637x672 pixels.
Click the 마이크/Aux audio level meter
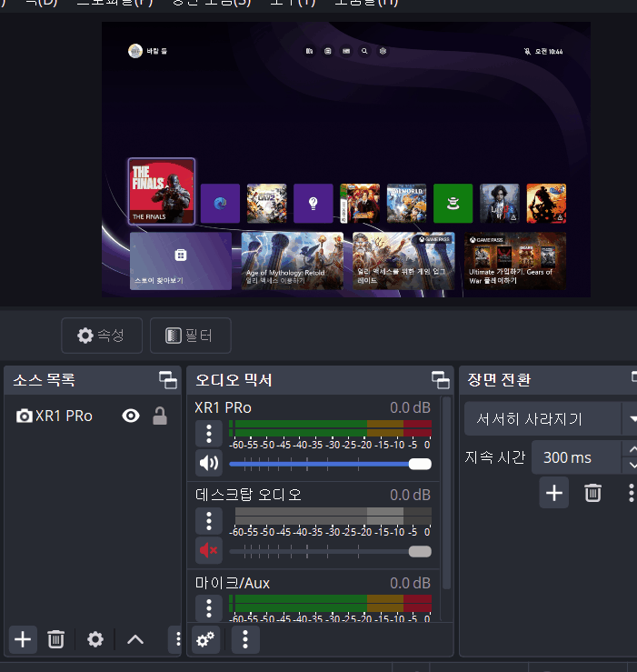pyautogui.click(x=330, y=604)
